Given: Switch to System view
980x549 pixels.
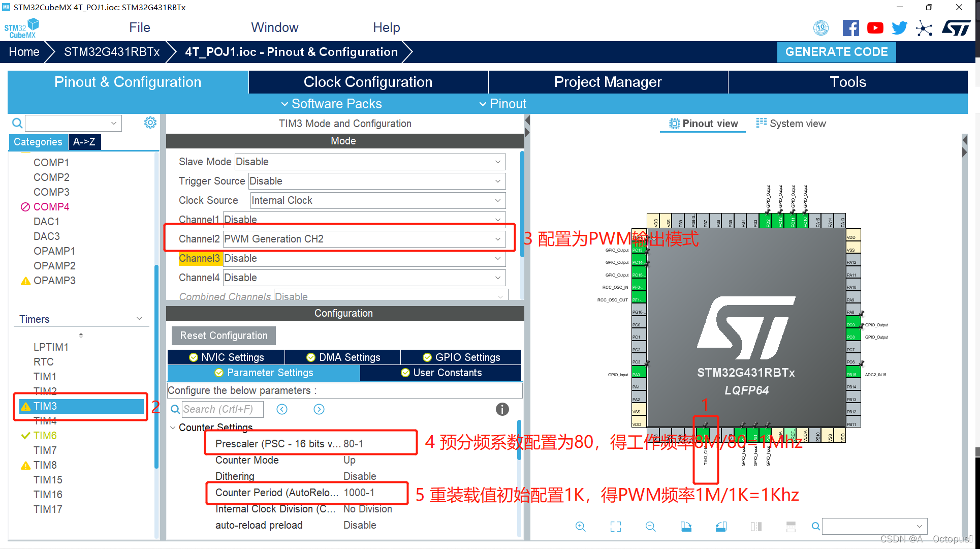Looking at the screenshot, I should (791, 124).
